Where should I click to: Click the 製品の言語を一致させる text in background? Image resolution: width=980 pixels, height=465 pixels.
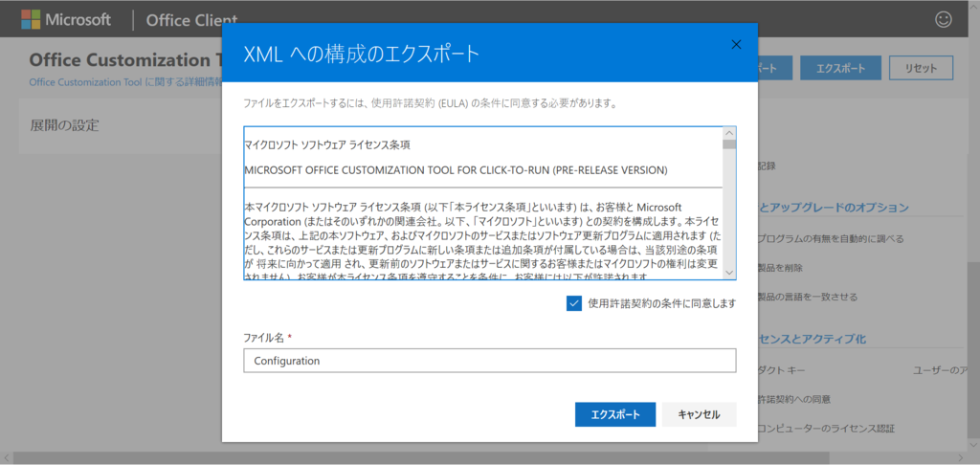click(x=808, y=297)
